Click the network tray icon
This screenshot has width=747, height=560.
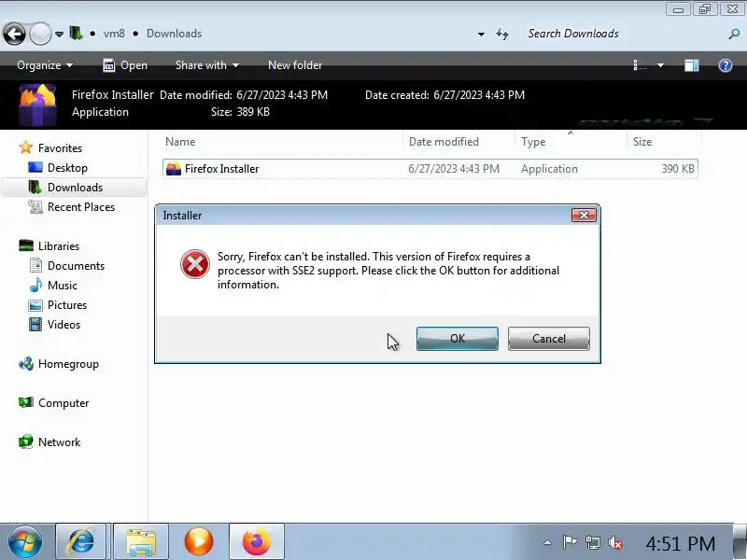(x=593, y=542)
